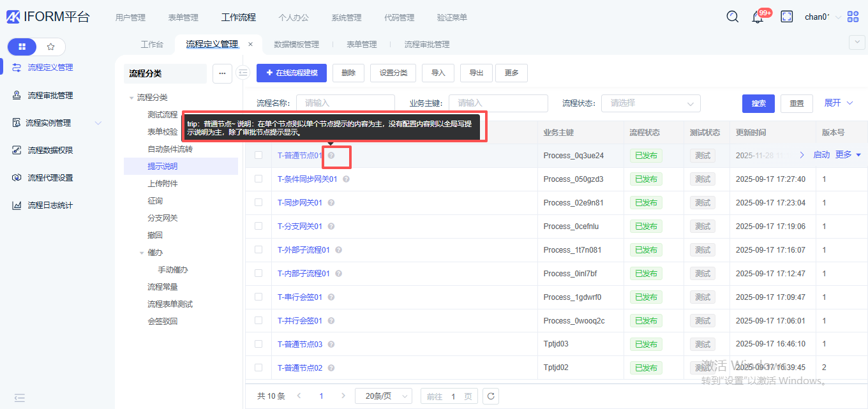Collapse the left sidebar menu icon
868x409 pixels.
point(20,398)
